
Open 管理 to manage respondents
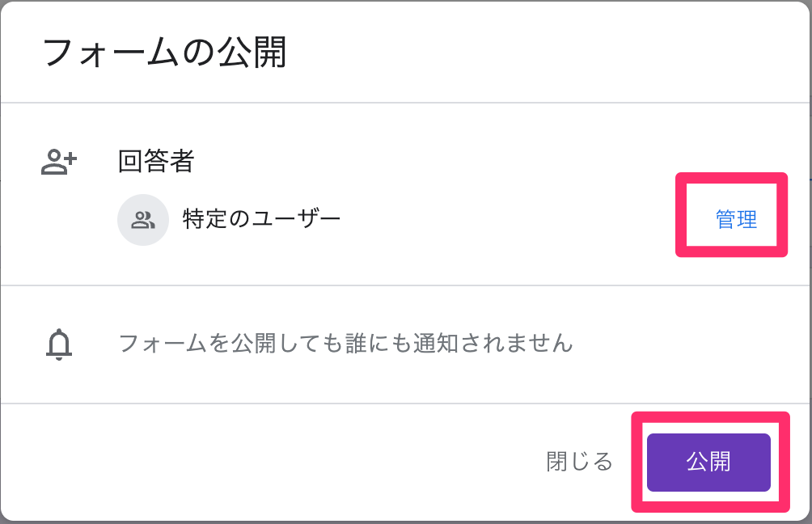pyautogui.click(x=736, y=219)
